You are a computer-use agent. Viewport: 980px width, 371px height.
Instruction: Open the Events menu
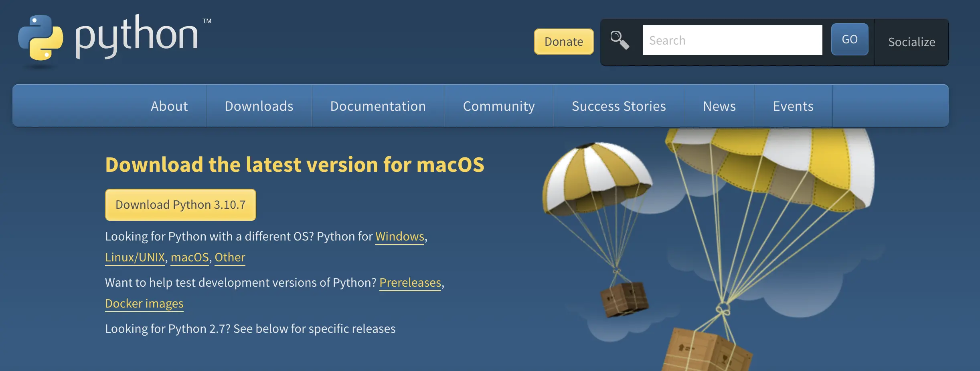793,106
